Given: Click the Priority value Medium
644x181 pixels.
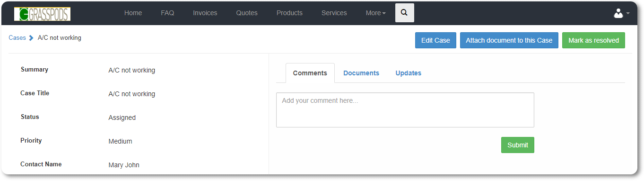Looking at the screenshot, I should tap(121, 141).
